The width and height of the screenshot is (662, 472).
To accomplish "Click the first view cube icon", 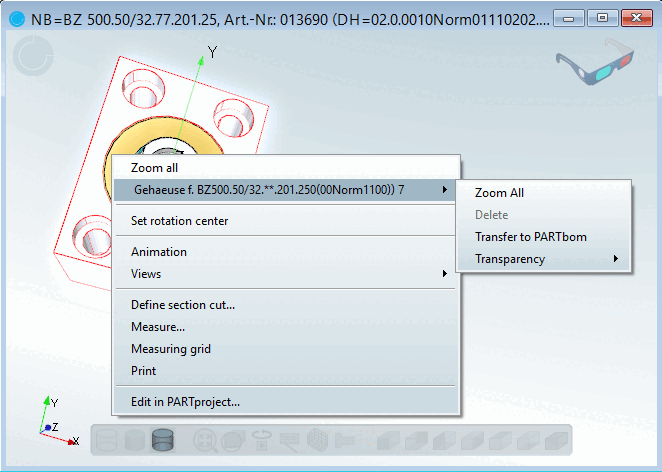I will tap(388, 441).
